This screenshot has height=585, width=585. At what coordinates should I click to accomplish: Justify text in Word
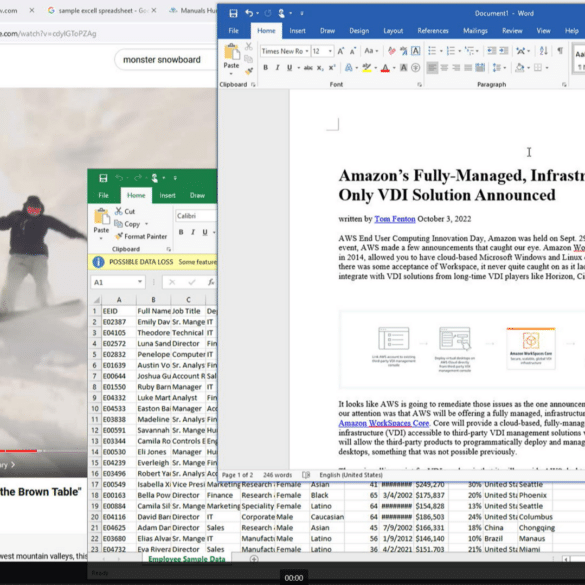[x=468, y=68]
